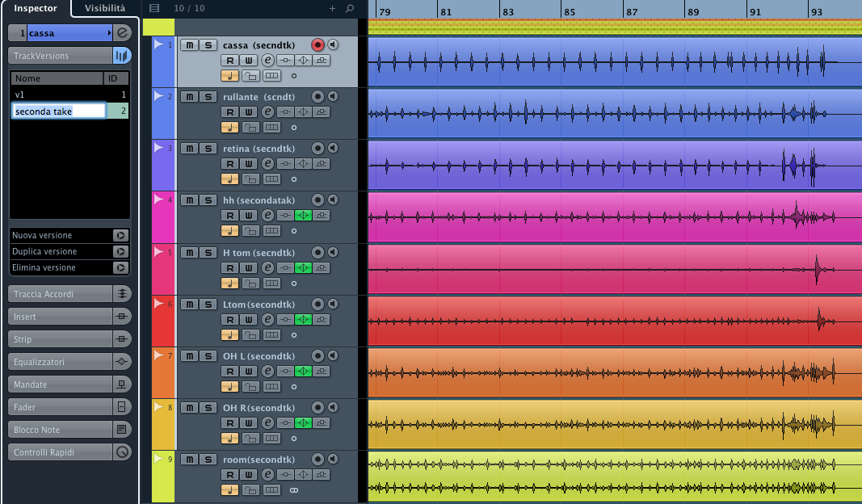Bypass the green EQ on the hh track

303,216
